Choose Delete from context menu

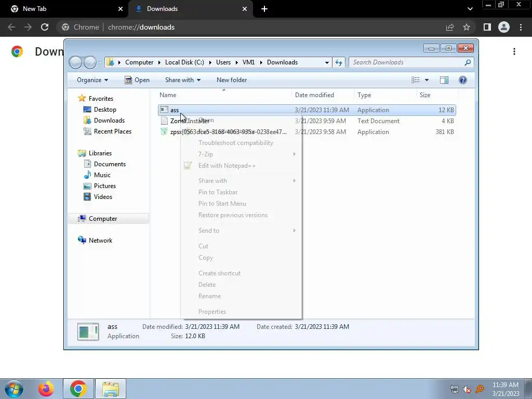[241, 285]
